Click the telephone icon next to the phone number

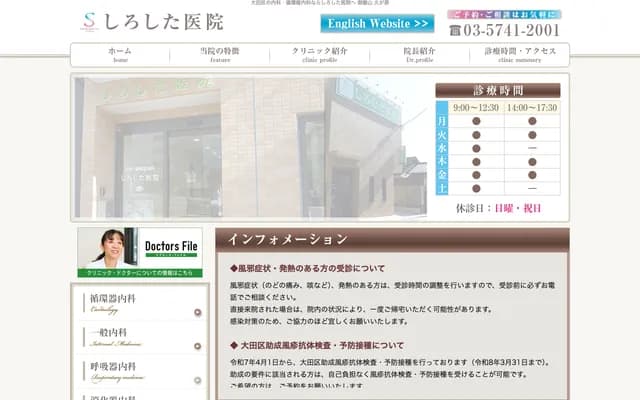coord(455,31)
